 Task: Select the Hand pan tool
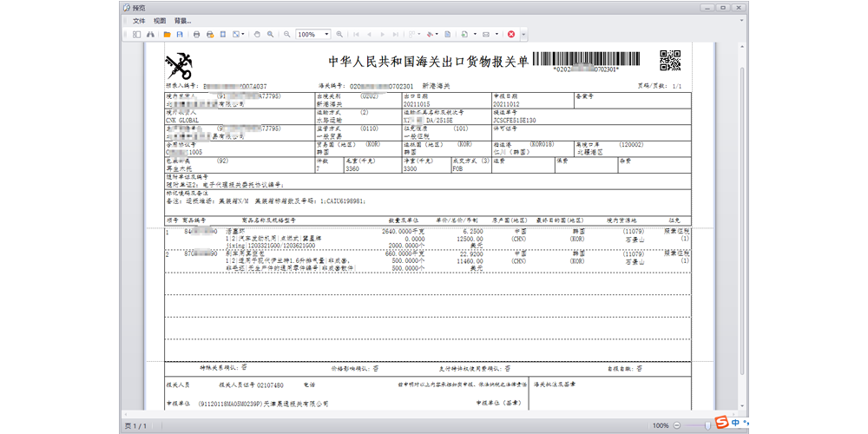coord(257,35)
